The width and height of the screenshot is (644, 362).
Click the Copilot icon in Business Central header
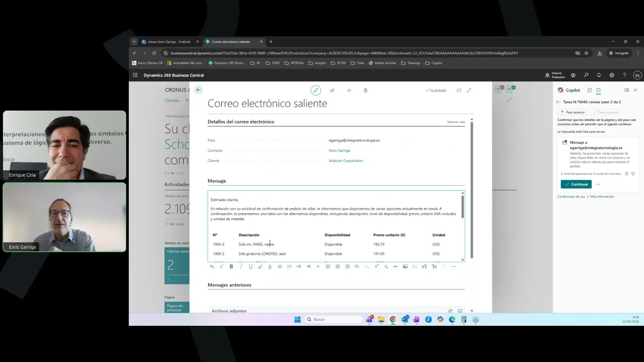pos(573,75)
